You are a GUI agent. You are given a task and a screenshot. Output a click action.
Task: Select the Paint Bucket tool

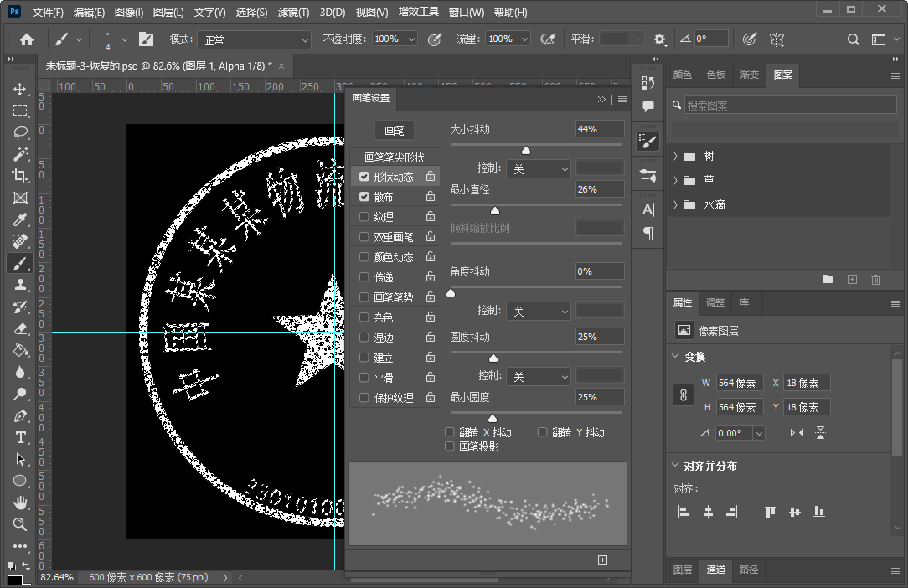[x=20, y=350]
